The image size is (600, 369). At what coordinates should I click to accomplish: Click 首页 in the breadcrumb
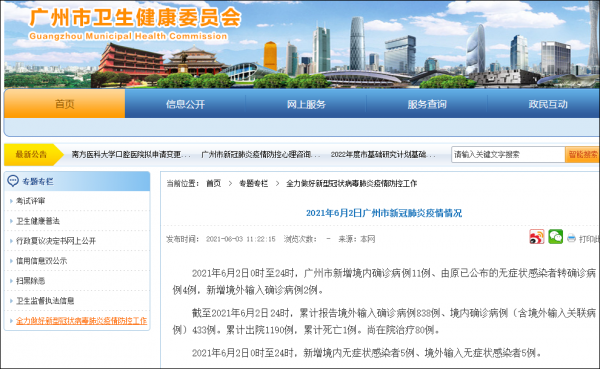pos(214,183)
